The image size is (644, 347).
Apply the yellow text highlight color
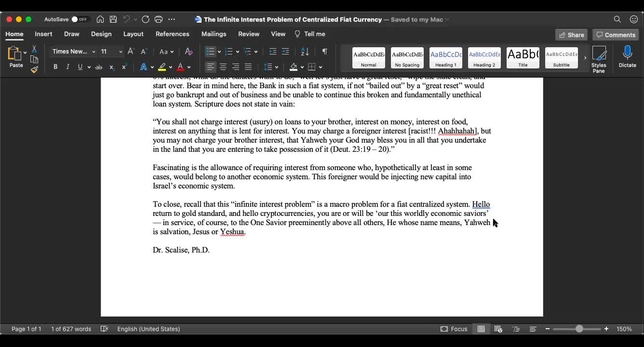[162, 67]
